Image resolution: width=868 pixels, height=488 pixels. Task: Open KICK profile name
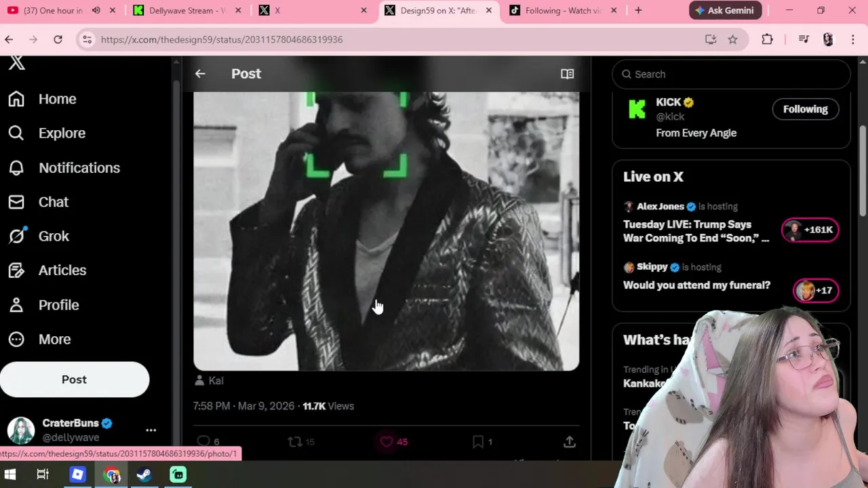[668, 102]
